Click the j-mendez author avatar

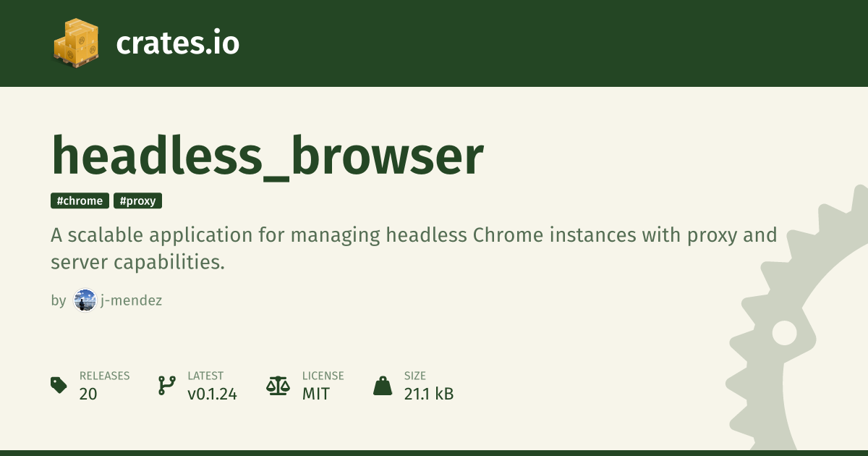pyautogui.click(x=85, y=300)
